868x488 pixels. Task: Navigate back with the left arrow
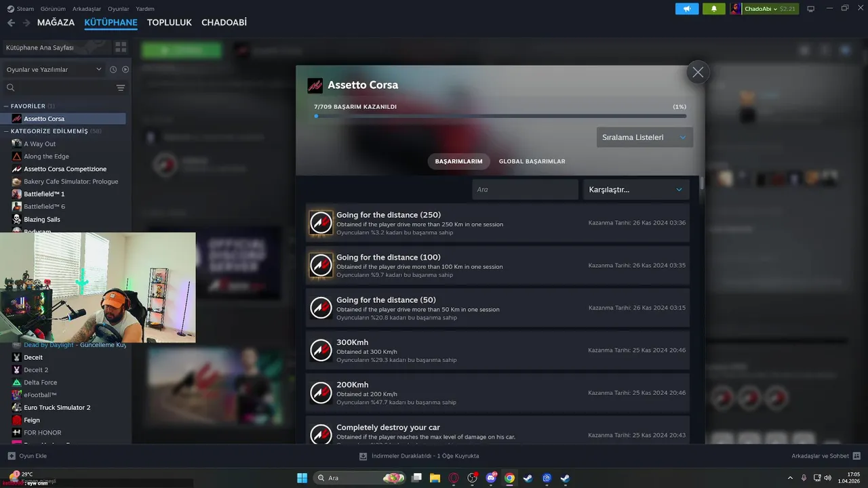(x=11, y=22)
